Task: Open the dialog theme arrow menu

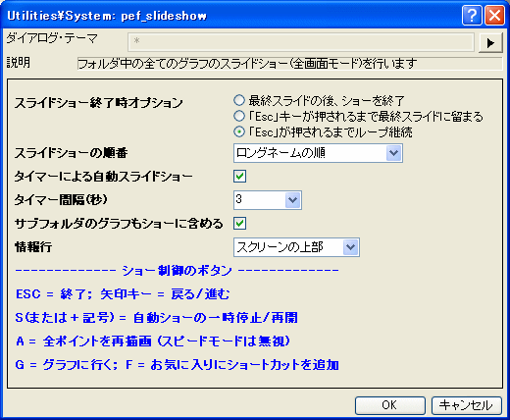Action: 490,43
